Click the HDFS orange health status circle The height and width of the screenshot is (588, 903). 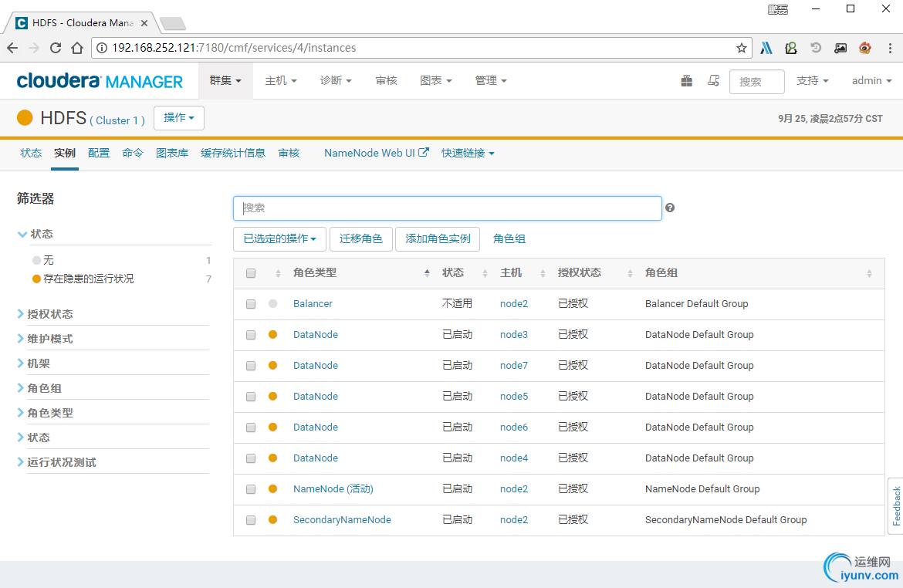pos(25,117)
